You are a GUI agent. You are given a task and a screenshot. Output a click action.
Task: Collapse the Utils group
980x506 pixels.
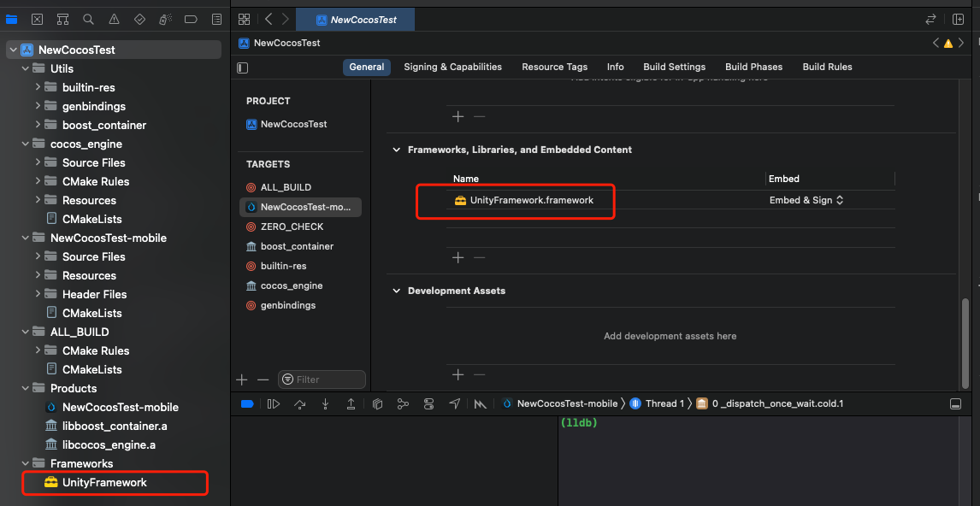tap(26, 68)
